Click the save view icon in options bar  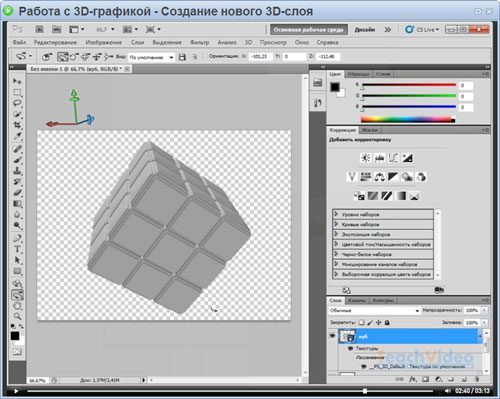point(182,57)
